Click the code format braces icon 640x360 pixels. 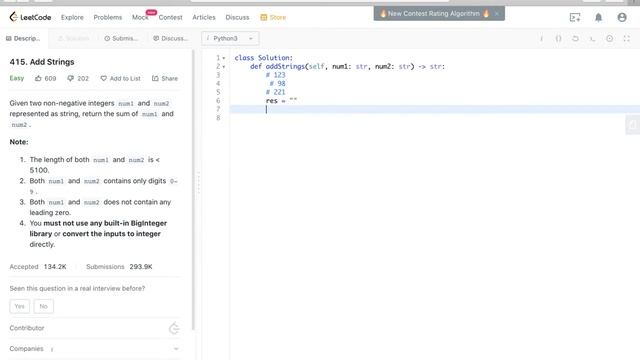tap(558, 38)
